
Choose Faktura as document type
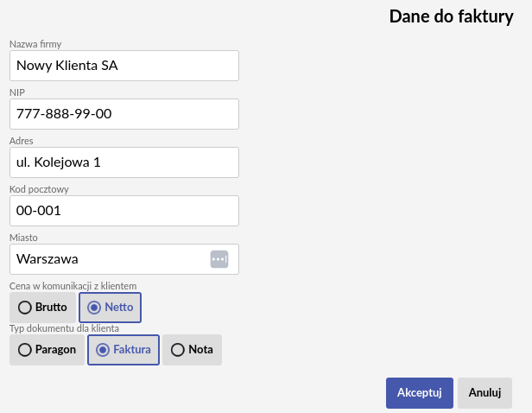[123, 350]
